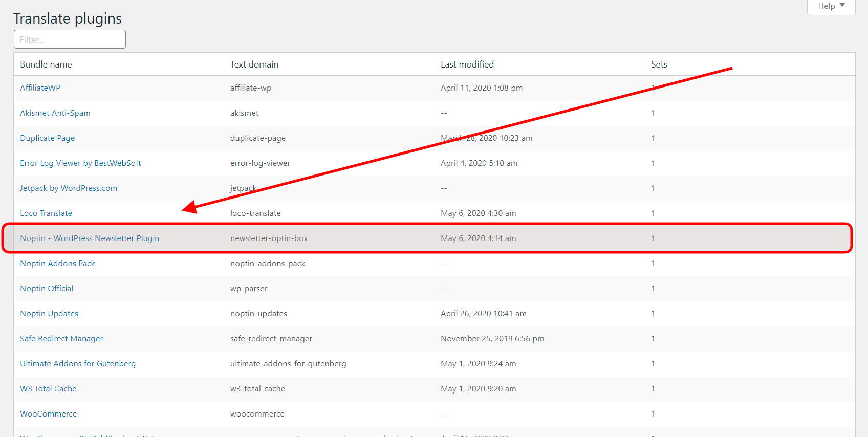The width and height of the screenshot is (868, 437).
Task: Click the noptin-updates text domain cell
Action: pyautogui.click(x=258, y=314)
